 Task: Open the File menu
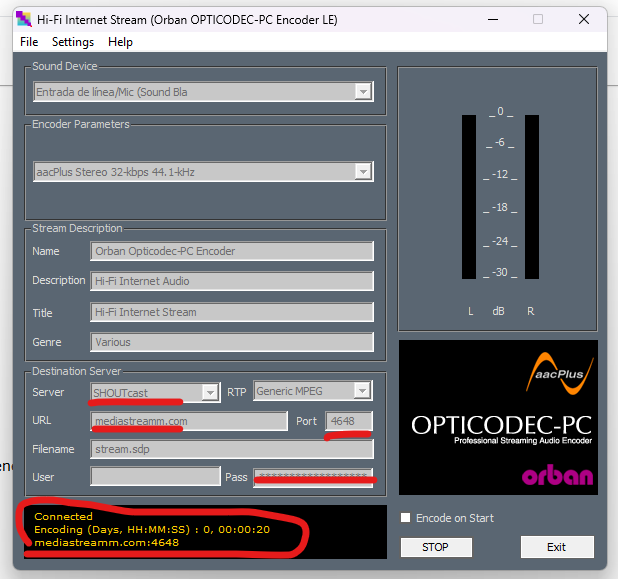click(x=29, y=42)
